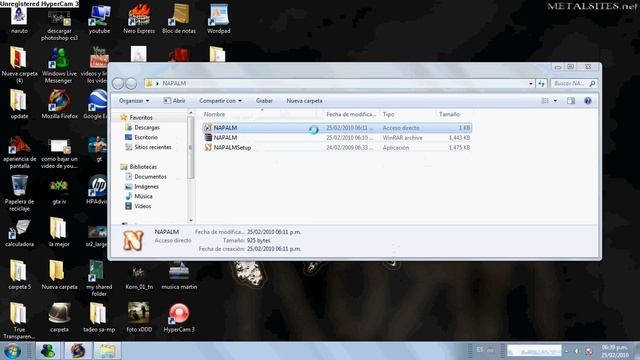Click the Windows Start orb
The image size is (640, 360).
click(x=12, y=351)
